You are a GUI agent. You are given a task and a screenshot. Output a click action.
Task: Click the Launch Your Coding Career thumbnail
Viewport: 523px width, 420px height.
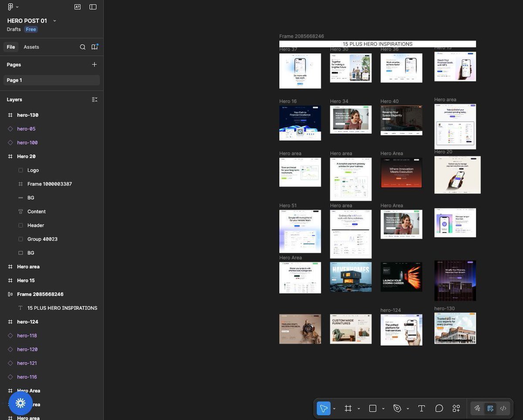(401, 277)
